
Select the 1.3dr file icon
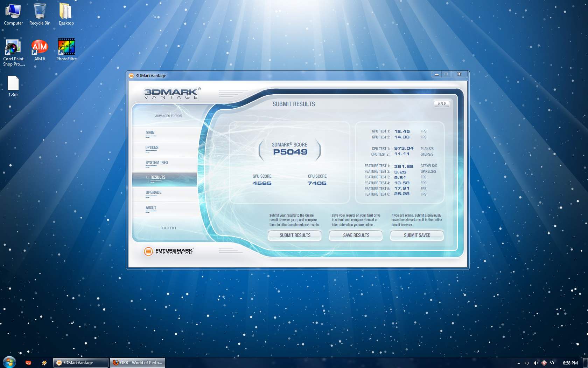(13, 86)
